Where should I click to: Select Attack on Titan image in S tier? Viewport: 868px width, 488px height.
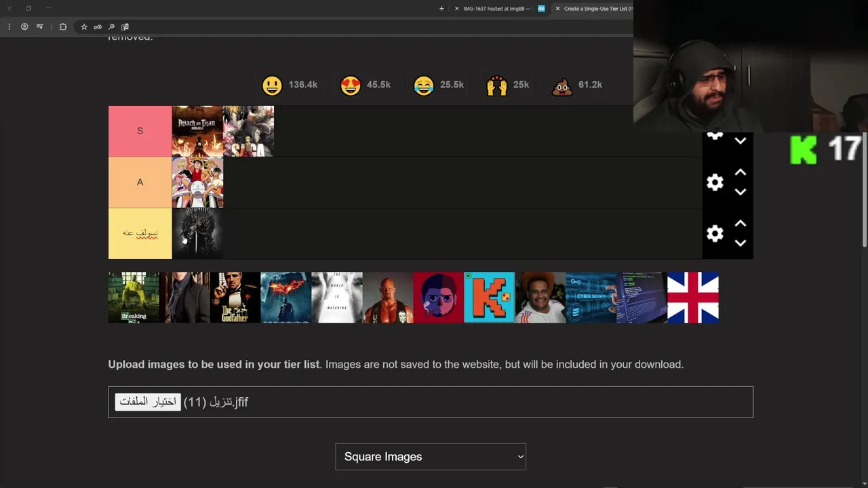(197, 131)
